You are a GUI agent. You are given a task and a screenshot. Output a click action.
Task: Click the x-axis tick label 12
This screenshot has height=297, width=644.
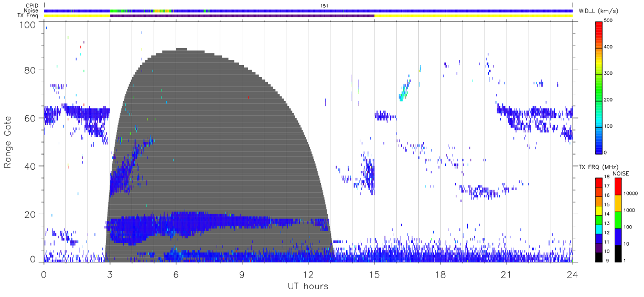click(x=308, y=275)
